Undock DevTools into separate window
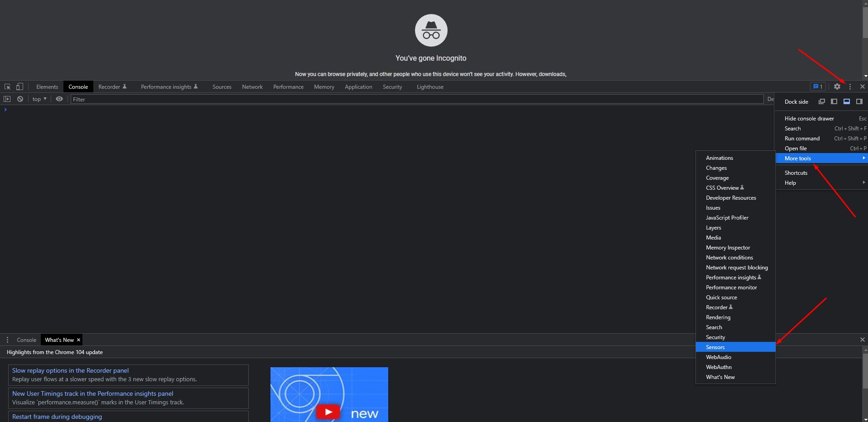Image resolution: width=868 pixels, height=422 pixels. 822,101
